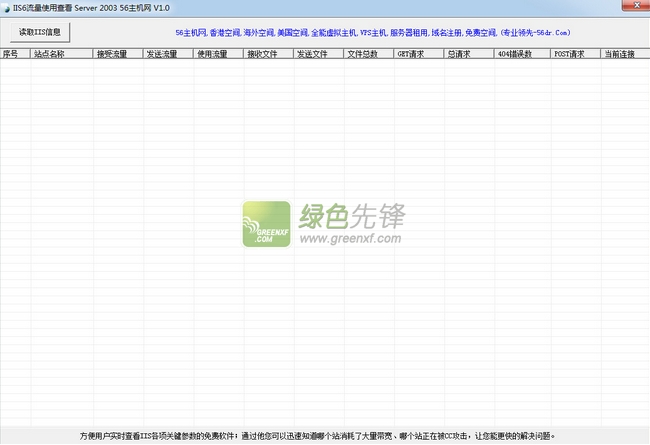Viewport: 650px width, 445px height.
Task: Sort by the 404错误数 column header
Action: coord(523,54)
